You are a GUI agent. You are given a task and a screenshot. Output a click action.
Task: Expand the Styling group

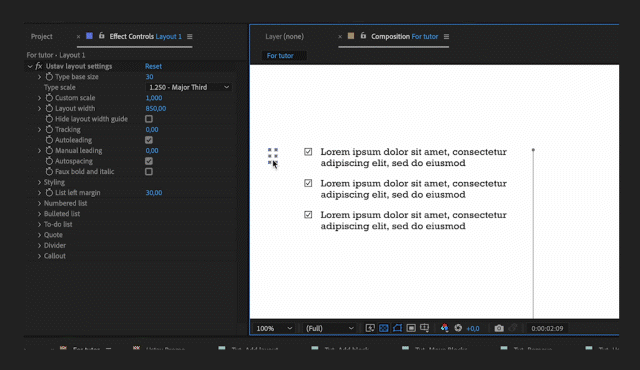tap(39, 182)
